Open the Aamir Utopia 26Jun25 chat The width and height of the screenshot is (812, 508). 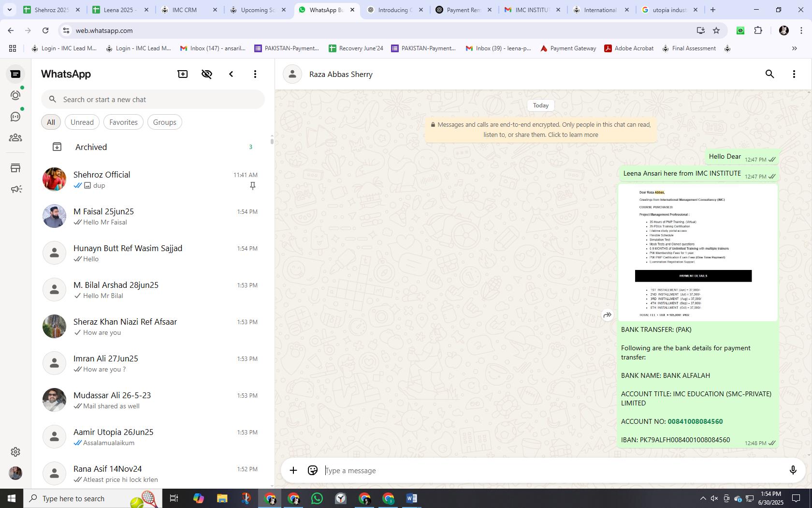pyautogui.click(x=153, y=437)
